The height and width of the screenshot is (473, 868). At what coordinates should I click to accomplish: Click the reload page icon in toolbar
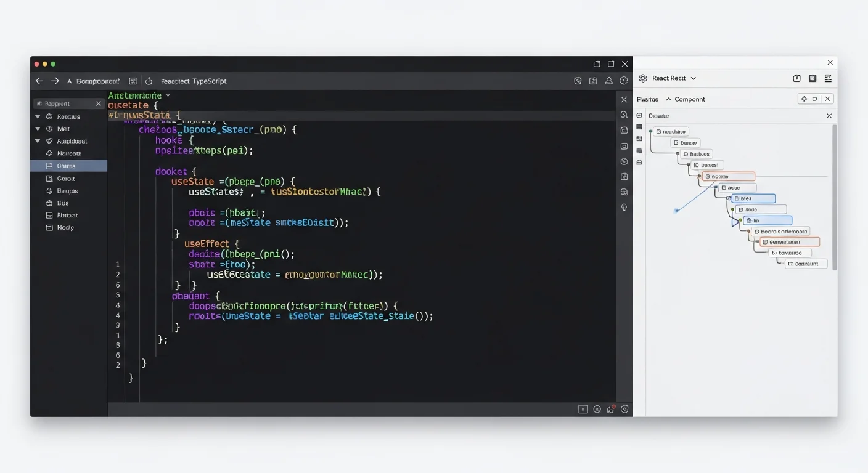[x=149, y=81]
